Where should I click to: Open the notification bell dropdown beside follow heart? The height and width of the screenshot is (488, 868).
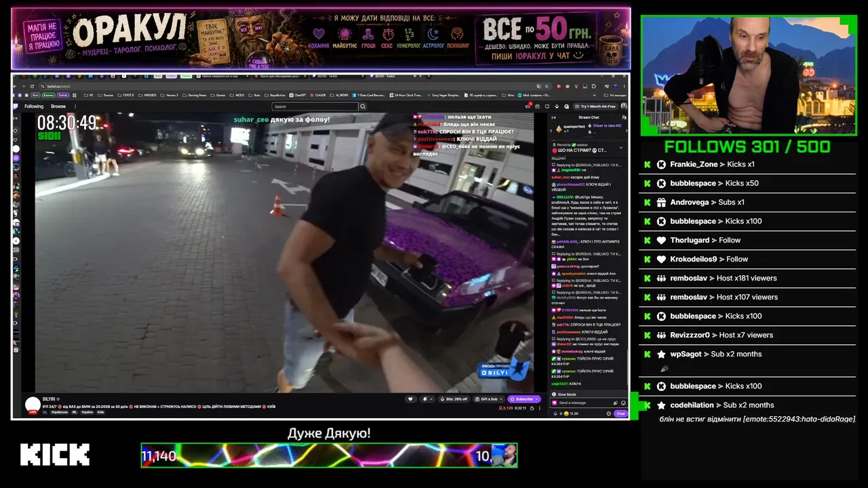tap(427, 399)
